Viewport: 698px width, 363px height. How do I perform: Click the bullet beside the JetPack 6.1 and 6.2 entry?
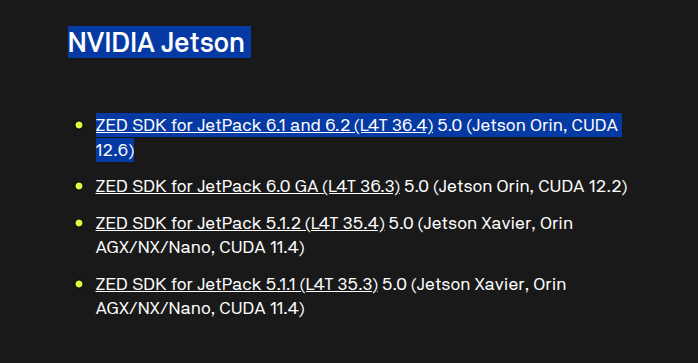[79, 125]
